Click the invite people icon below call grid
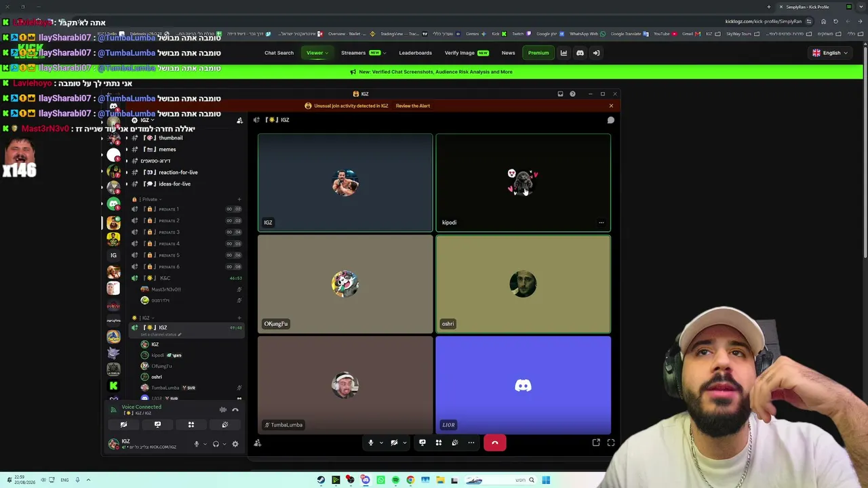 (258, 443)
